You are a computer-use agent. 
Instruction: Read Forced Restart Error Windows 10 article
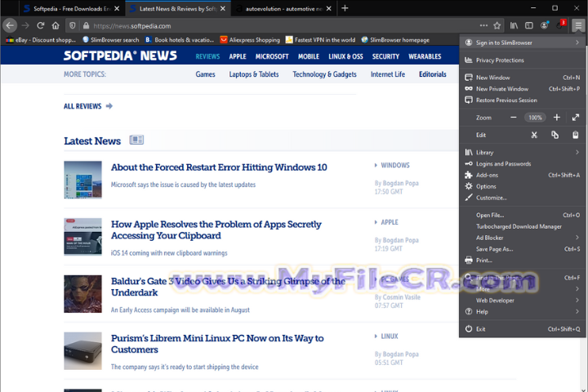219,167
